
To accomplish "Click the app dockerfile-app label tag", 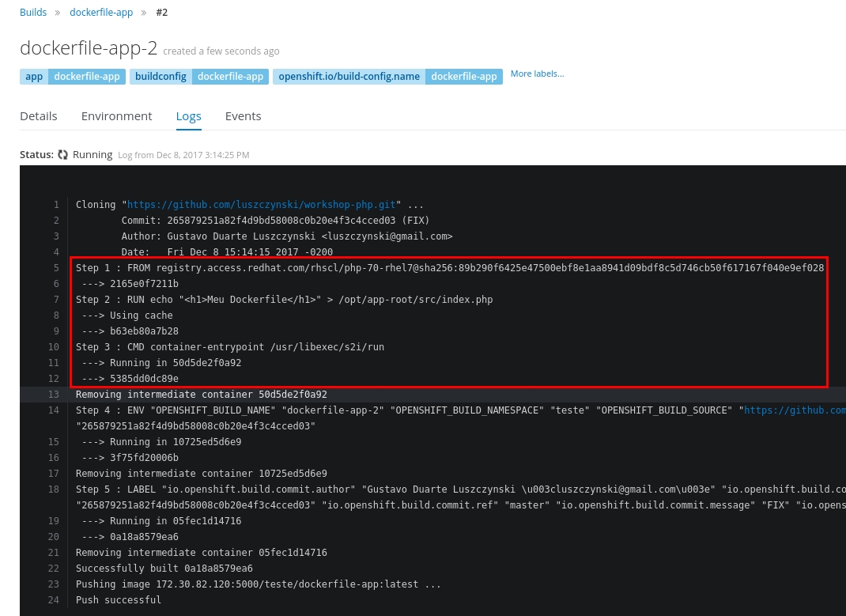I will [x=73, y=77].
